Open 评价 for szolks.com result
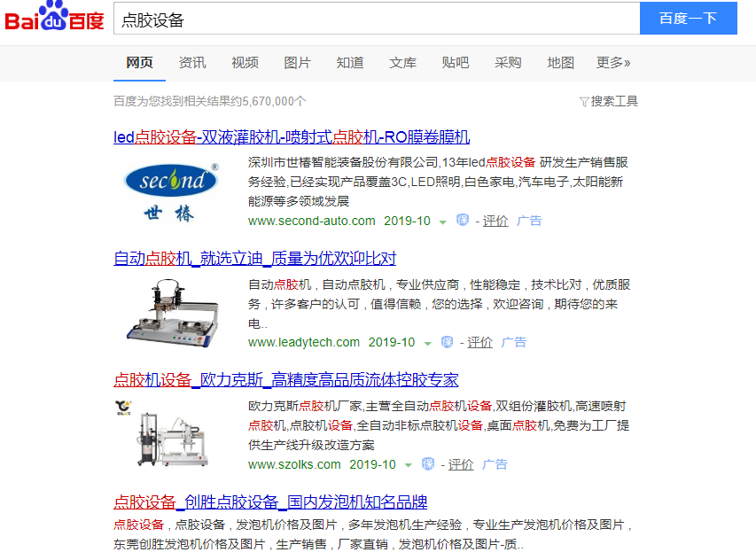Screen dimensions: 756x560 click(461, 464)
